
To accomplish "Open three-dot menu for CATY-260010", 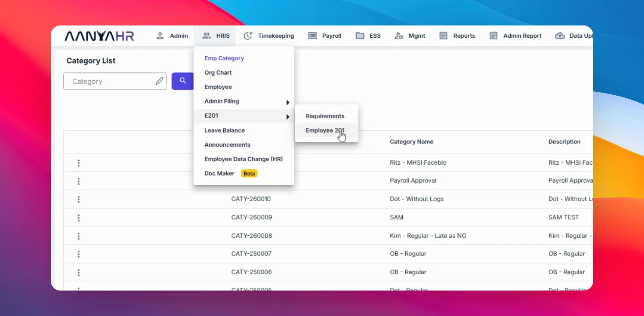I will pyautogui.click(x=79, y=199).
